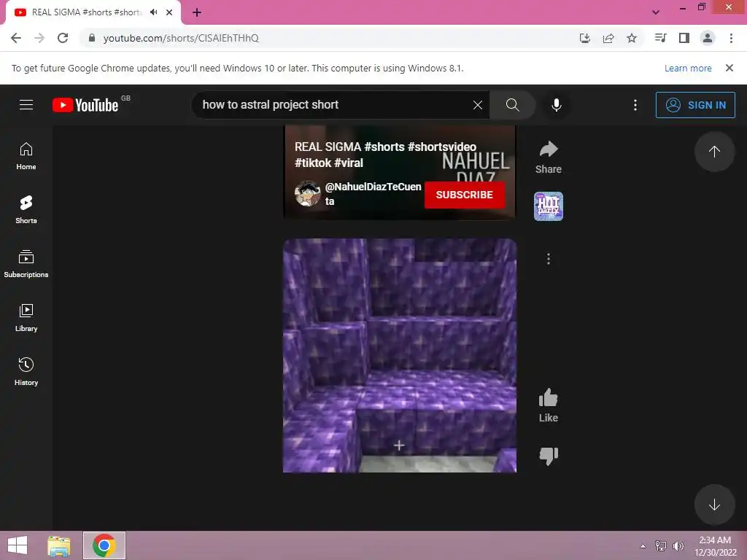The height and width of the screenshot is (560, 747).
Task: Click Learn more about Chrome updates
Action: (688, 68)
